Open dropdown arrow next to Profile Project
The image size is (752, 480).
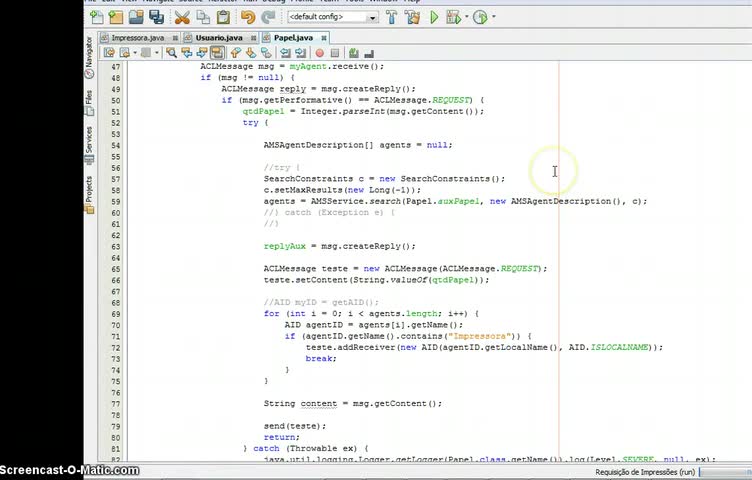(494, 17)
